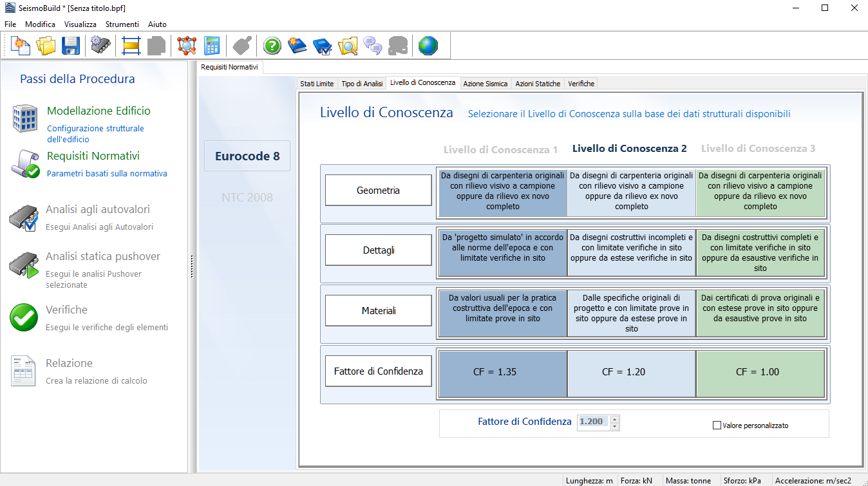Open Modellazione Edificio step
The image size is (868, 486).
pyautogui.click(x=99, y=111)
